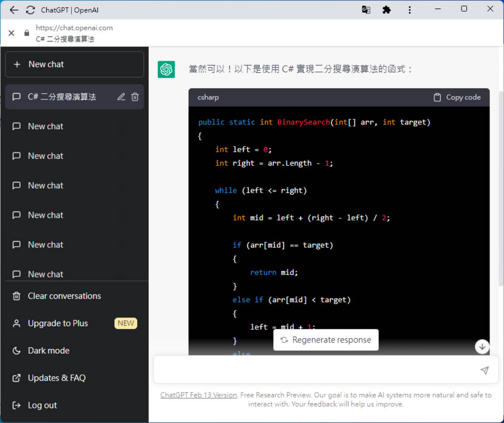Click the clipboard icon beside Copy code
504x423 pixels.
(x=437, y=97)
